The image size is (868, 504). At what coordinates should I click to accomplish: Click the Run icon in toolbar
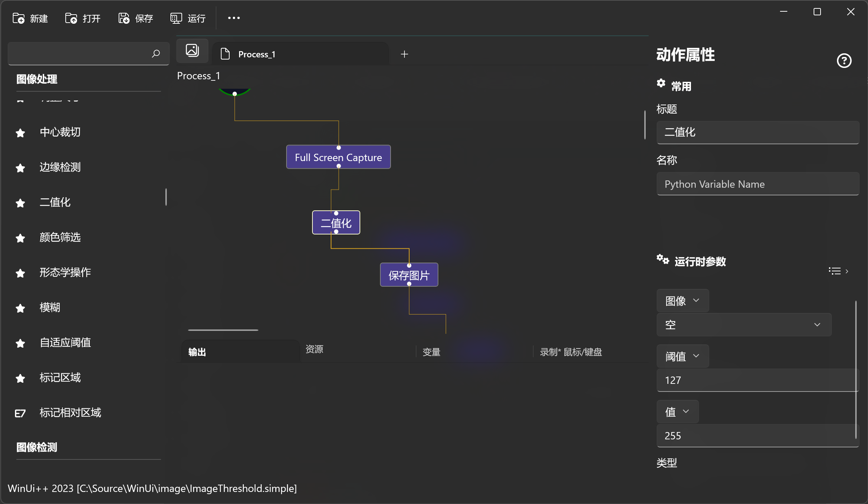pyautogui.click(x=176, y=18)
